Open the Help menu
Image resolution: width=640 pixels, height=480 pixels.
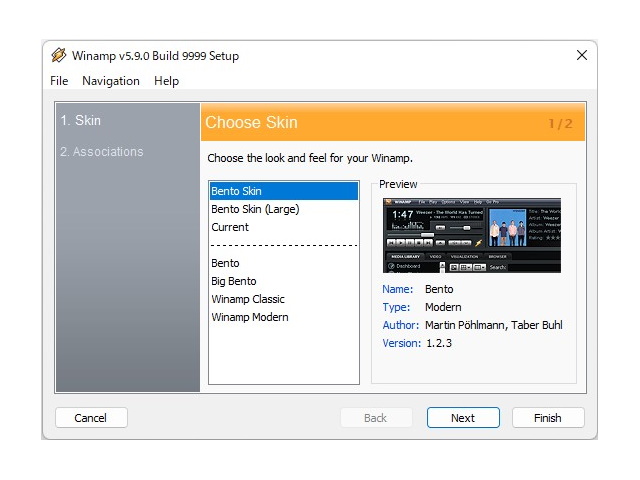point(166,81)
